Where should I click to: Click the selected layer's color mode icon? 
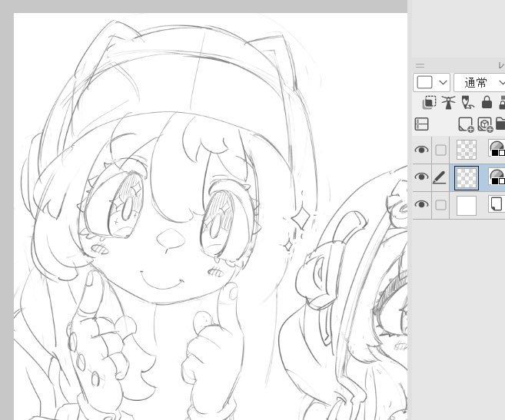click(497, 177)
